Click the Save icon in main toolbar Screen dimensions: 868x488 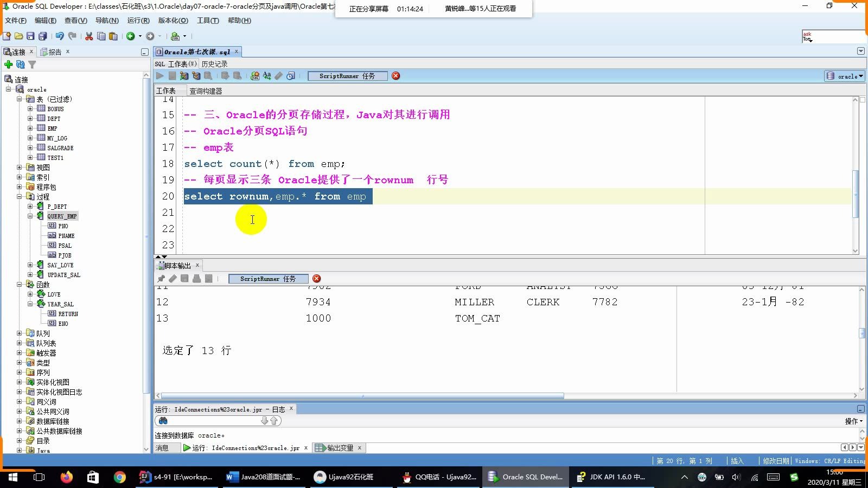(30, 36)
